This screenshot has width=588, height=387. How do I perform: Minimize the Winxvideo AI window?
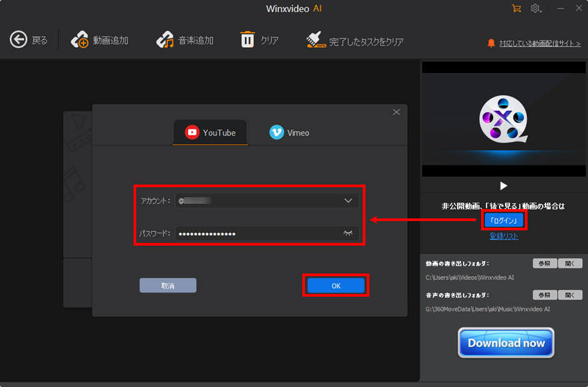[561, 8]
